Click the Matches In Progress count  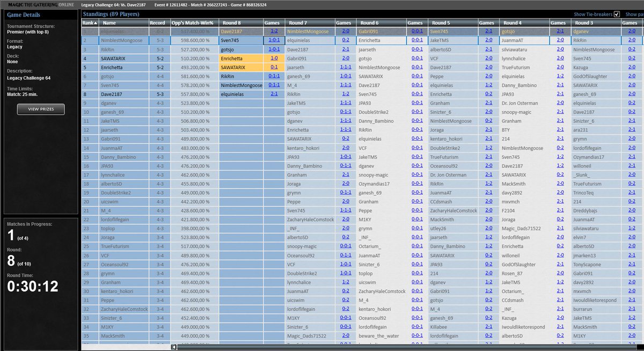[12, 236]
